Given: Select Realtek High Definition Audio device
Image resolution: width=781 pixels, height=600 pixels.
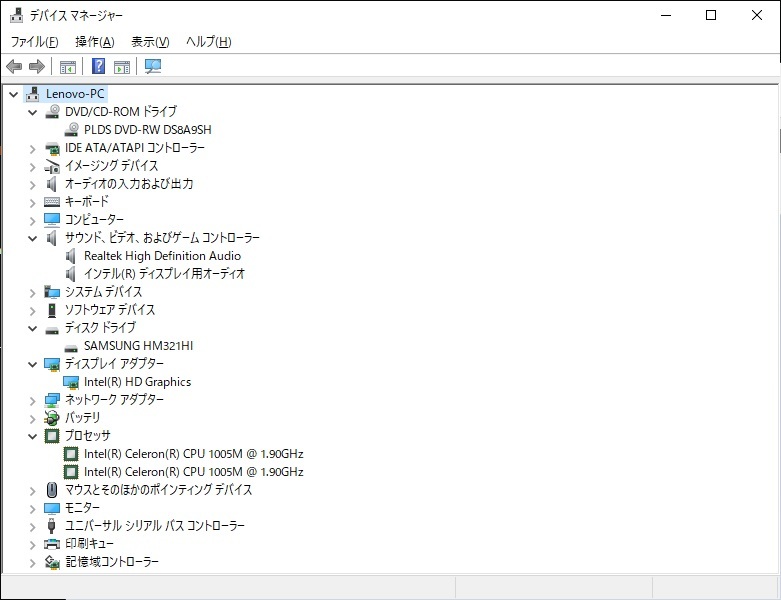Looking at the screenshot, I should pyautogui.click(x=162, y=256).
